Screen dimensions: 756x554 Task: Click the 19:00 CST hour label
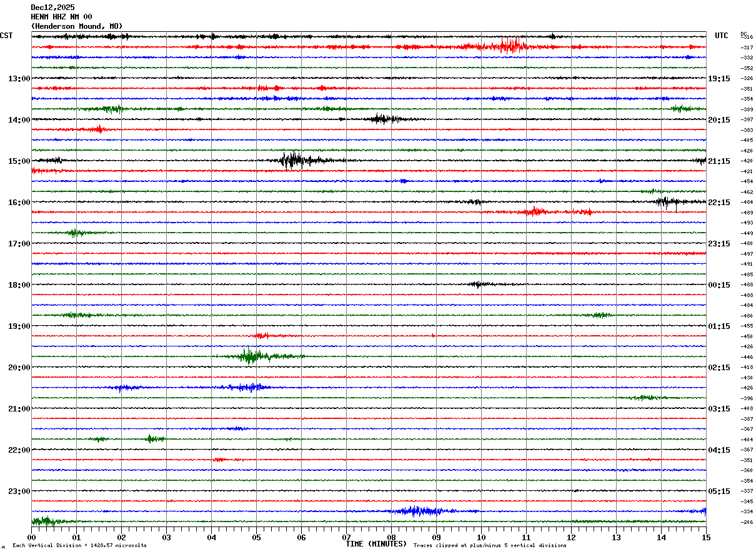tap(19, 326)
